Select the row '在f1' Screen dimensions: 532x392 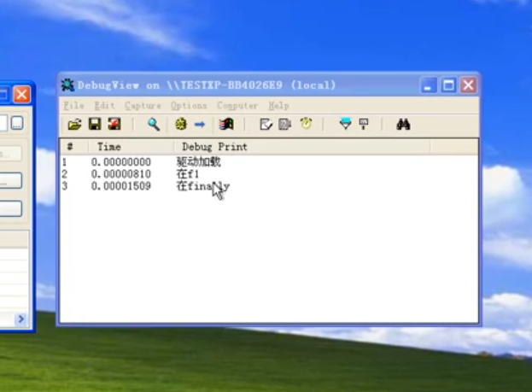pos(269,174)
